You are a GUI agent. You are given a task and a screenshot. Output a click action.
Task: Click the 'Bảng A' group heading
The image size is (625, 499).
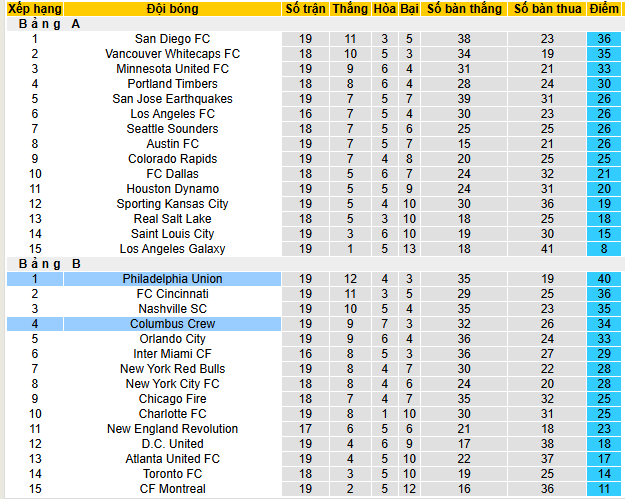(50, 24)
